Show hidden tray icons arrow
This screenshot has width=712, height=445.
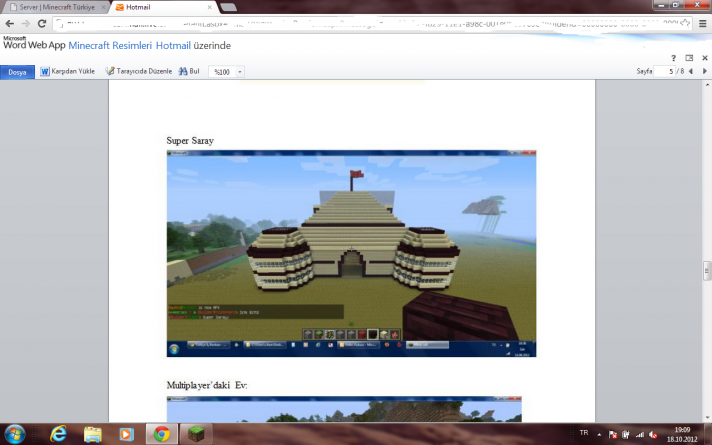pyautogui.click(x=599, y=435)
